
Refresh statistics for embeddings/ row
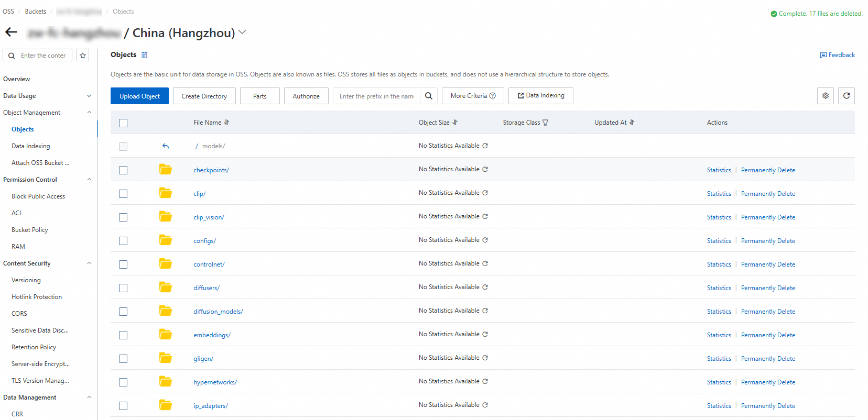[485, 334]
